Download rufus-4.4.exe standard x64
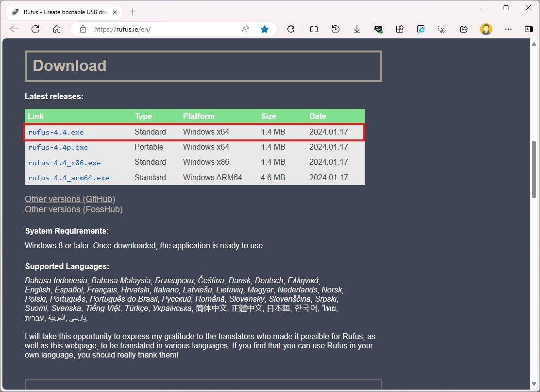This screenshot has height=392, width=540. click(56, 132)
